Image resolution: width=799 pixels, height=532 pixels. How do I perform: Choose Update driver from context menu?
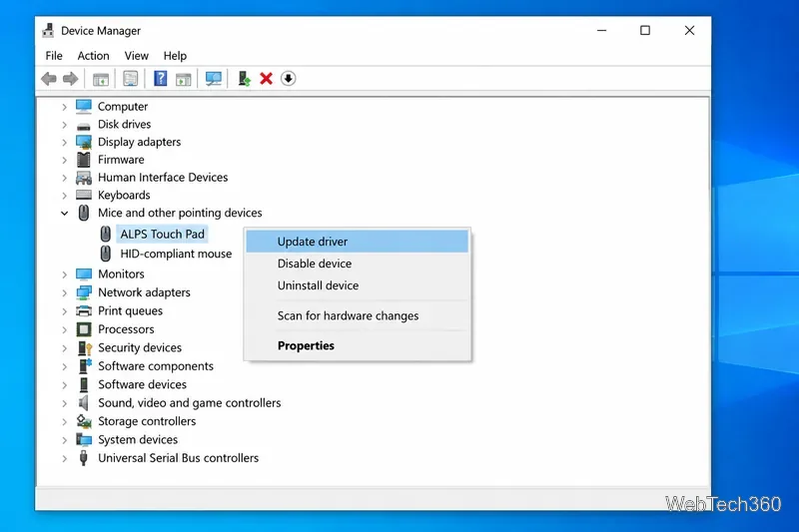[x=358, y=242]
